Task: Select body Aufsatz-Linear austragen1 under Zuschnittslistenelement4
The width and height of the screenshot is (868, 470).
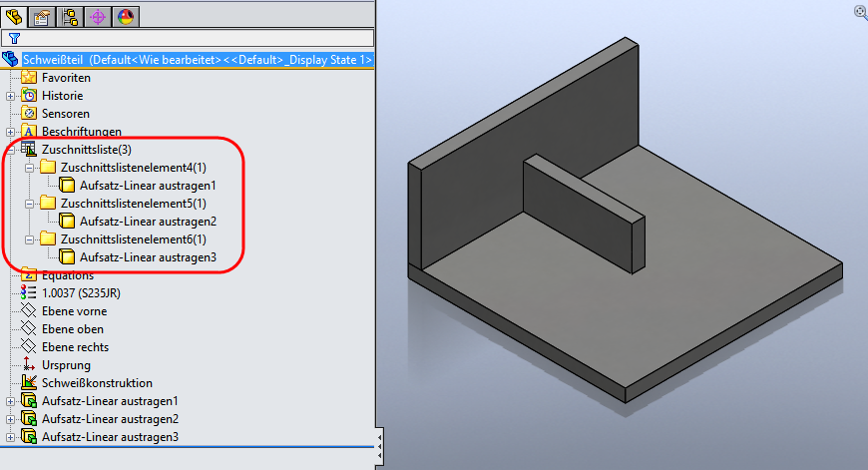Action: pos(148,186)
